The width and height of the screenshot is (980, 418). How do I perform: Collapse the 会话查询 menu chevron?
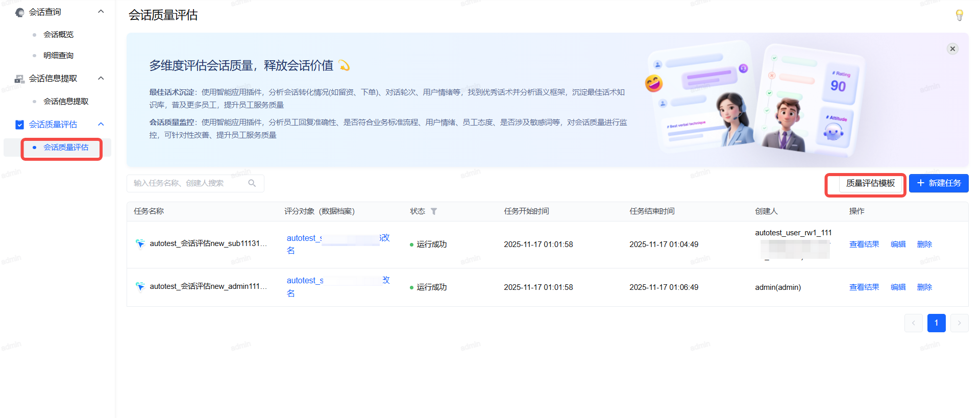click(x=101, y=12)
